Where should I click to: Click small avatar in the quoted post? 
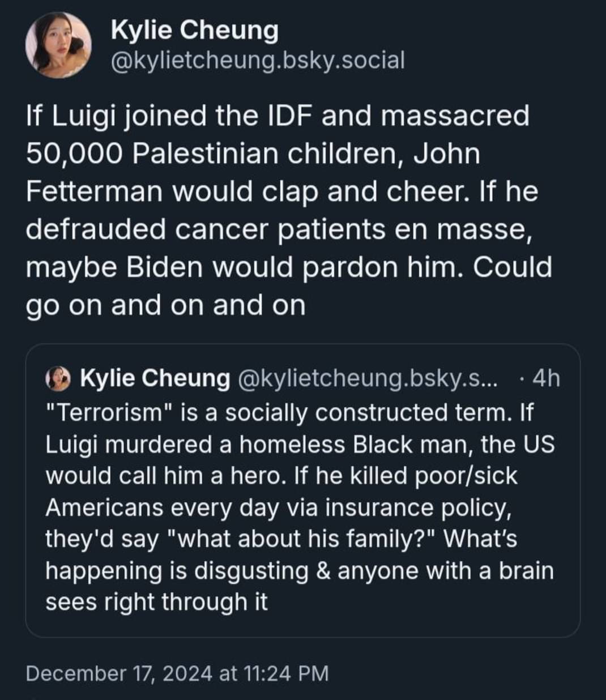[x=58, y=378]
